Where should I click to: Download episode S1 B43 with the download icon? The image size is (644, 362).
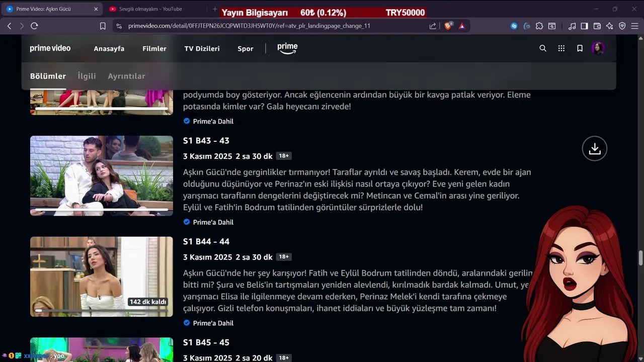[595, 149]
